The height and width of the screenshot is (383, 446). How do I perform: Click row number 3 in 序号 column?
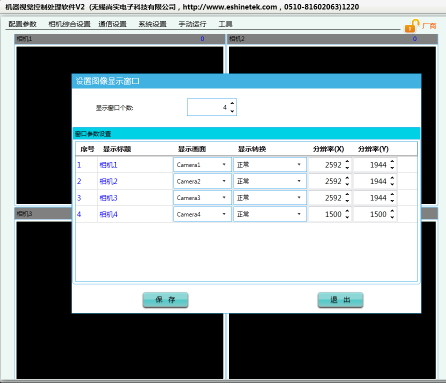(79, 198)
